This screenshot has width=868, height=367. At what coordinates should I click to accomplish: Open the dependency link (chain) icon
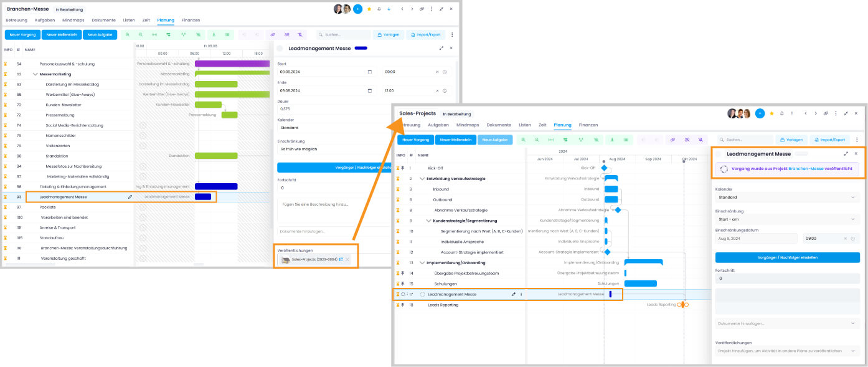(673, 140)
